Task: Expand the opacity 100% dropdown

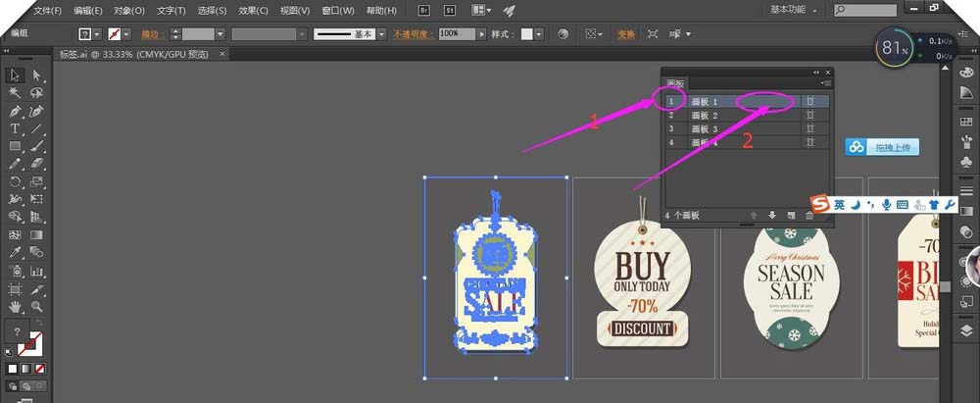Action: [481, 33]
